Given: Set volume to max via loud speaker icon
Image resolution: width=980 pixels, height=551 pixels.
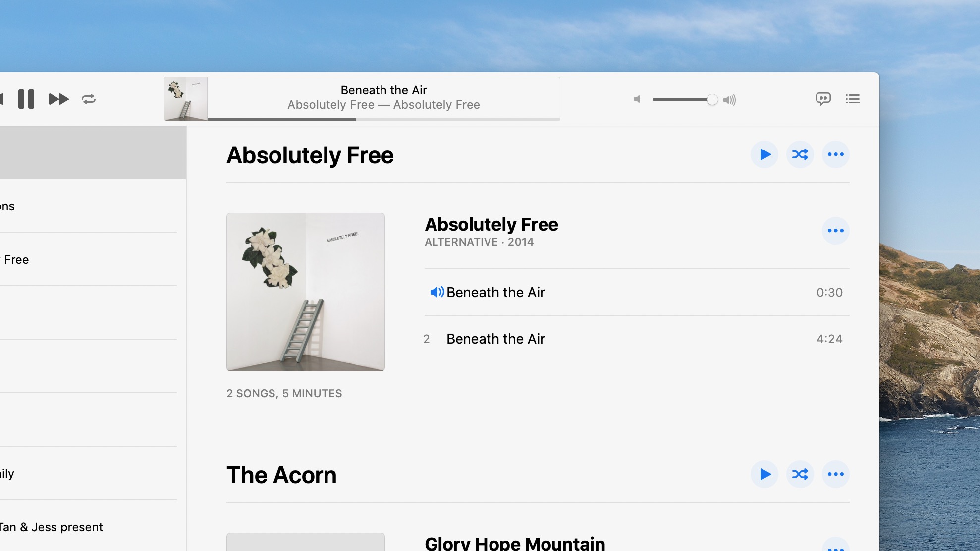Looking at the screenshot, I should pyautogui.click(x=729, y=100).
